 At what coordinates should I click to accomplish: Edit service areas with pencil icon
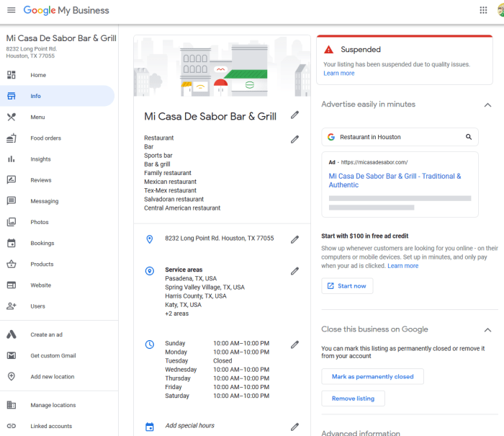pos(294,271)
